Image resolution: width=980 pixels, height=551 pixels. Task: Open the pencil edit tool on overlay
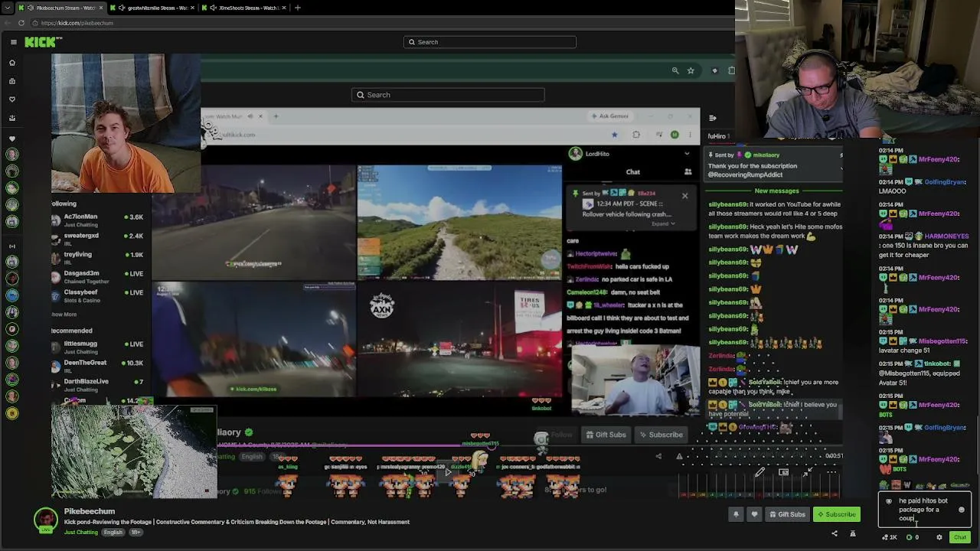[x=759, y=472]
